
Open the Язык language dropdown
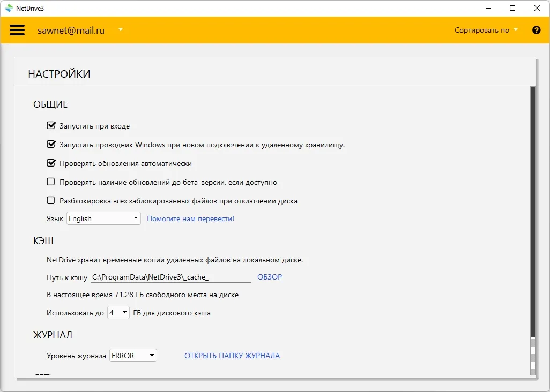click(x=103, y=218)
